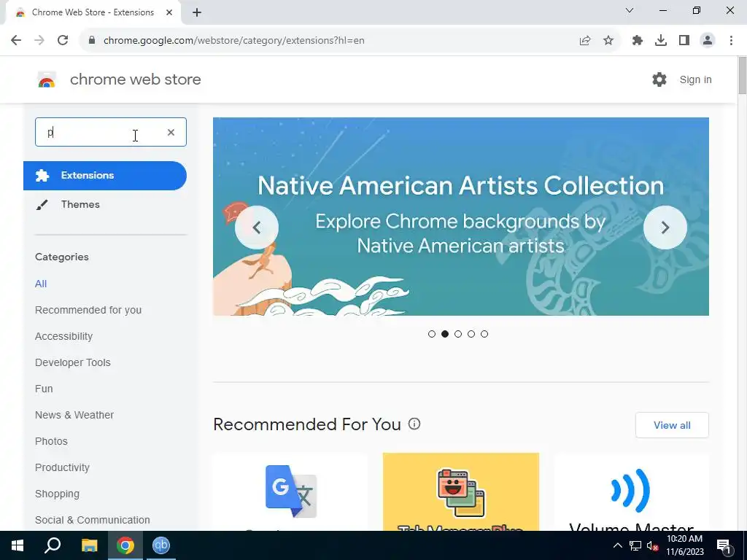Click the address bar URL
747x560 pixels.
click(x=234, y=41)
